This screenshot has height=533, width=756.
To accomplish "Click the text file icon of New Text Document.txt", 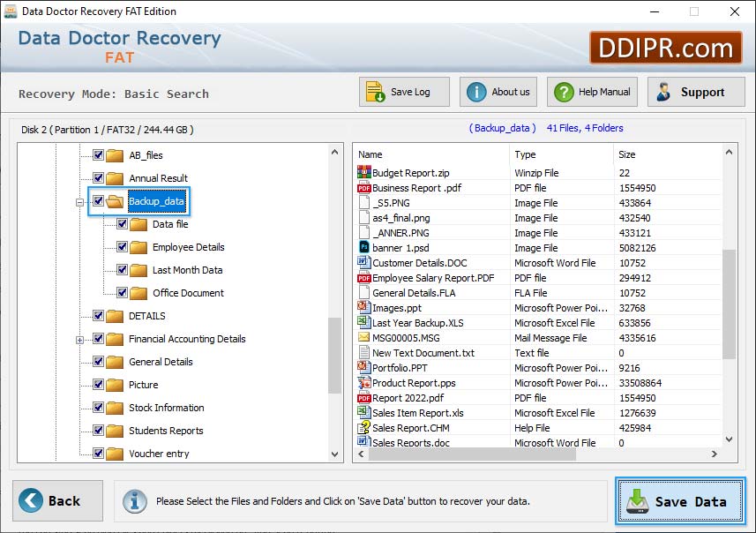I will click(364, 353).
